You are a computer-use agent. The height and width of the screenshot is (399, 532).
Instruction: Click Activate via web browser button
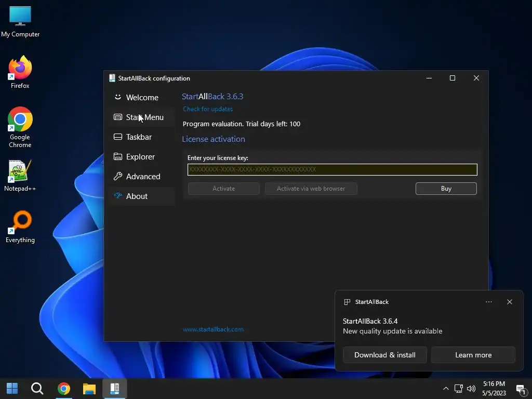[311, 189]
